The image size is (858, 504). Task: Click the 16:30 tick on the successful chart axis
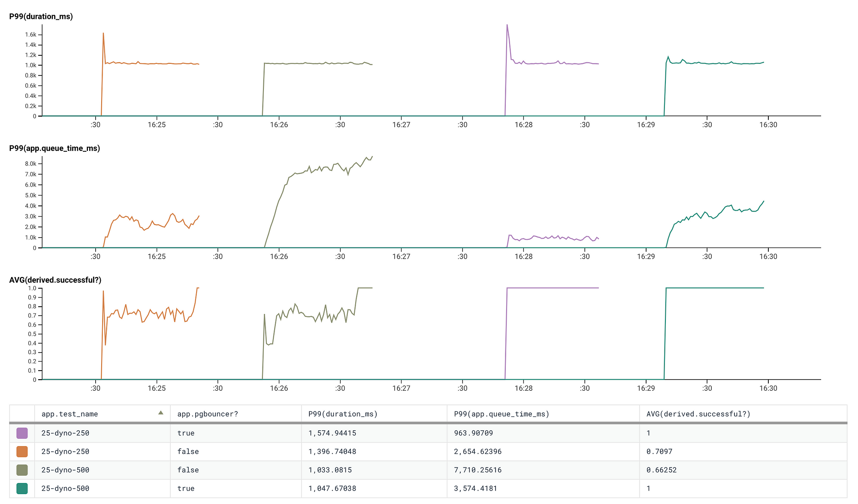768,388
